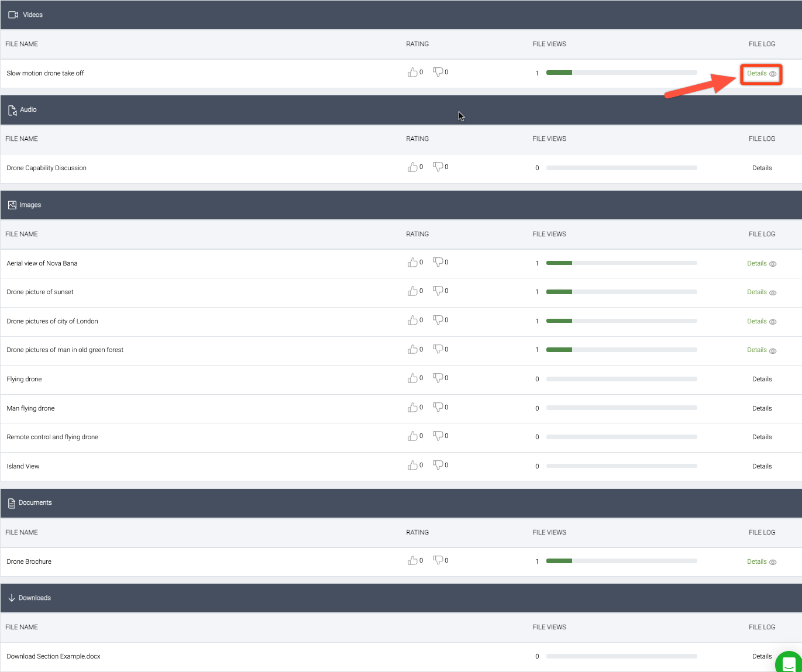Click thumbs up for Slow motion drone take off
802x672 pixels.
click(412, 72)
